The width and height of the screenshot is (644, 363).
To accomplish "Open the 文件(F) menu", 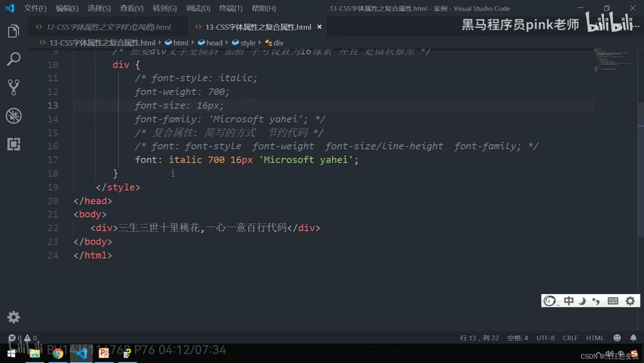I will pos(35,8).
